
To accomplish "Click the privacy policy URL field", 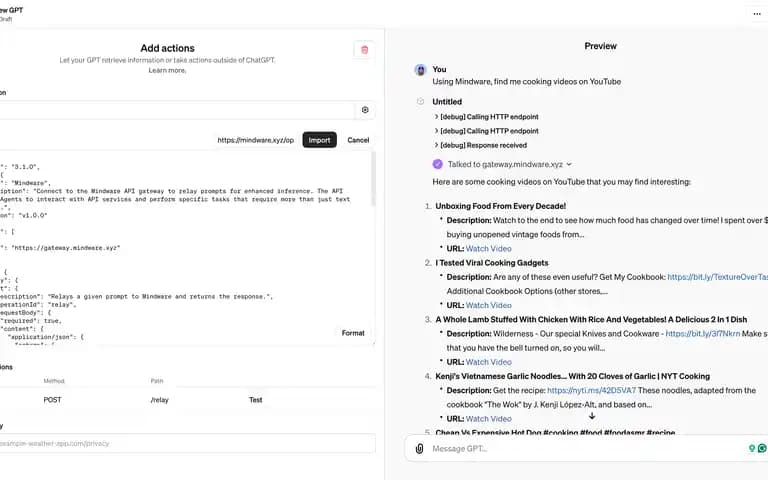I will click(188, 444).
